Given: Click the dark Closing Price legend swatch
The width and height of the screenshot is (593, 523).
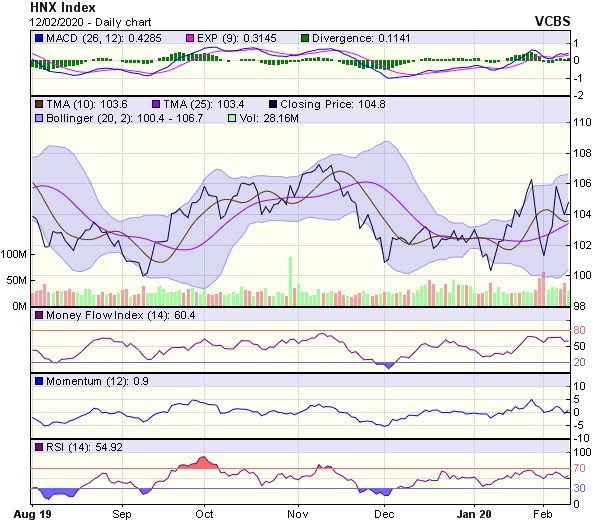Looking at the screenshot, I should click(x=273, y=104).
